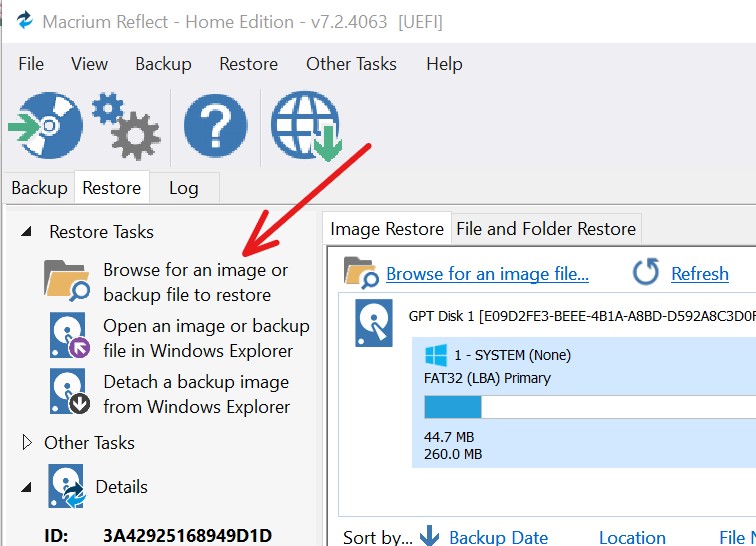Click the Sort by... label
This screenshot has height=546, width=756.
(x=378, y=537)
